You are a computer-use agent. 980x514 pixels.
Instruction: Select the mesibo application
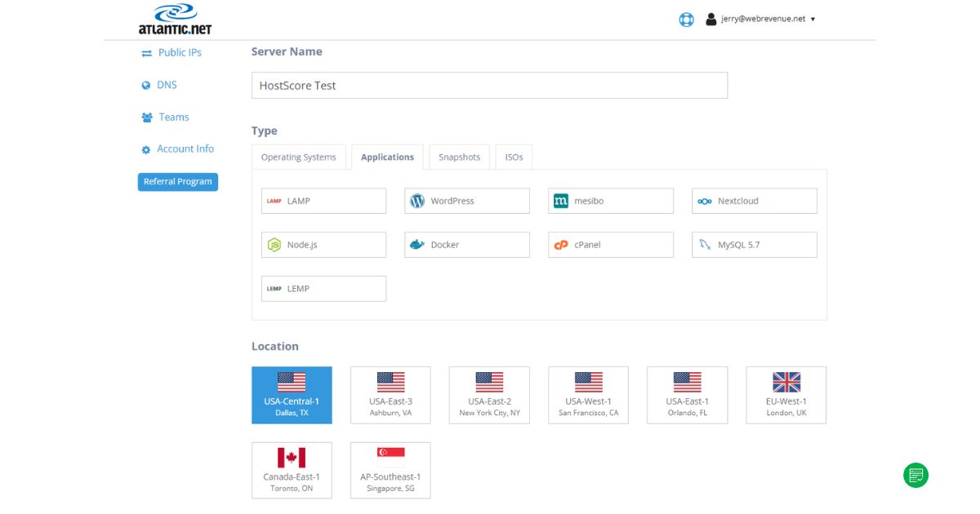[611, 201]
